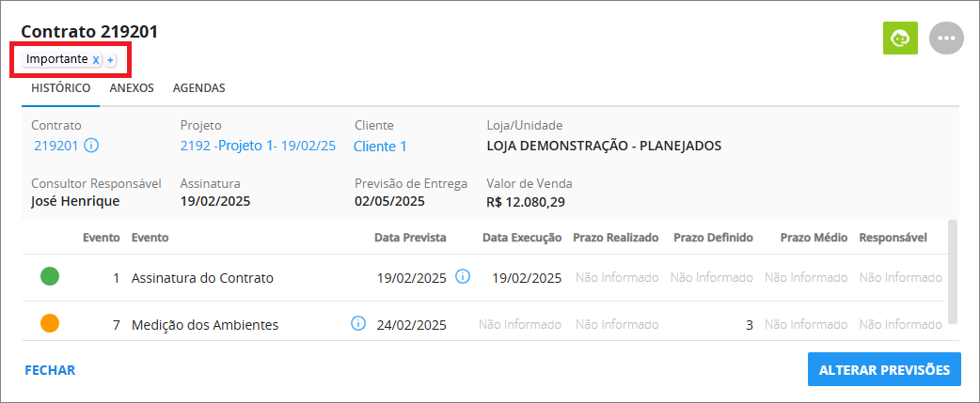The height and width of the screenshot is (403, 980).
Task: Remove the Importante tag with its X
Action: point(96,60)
